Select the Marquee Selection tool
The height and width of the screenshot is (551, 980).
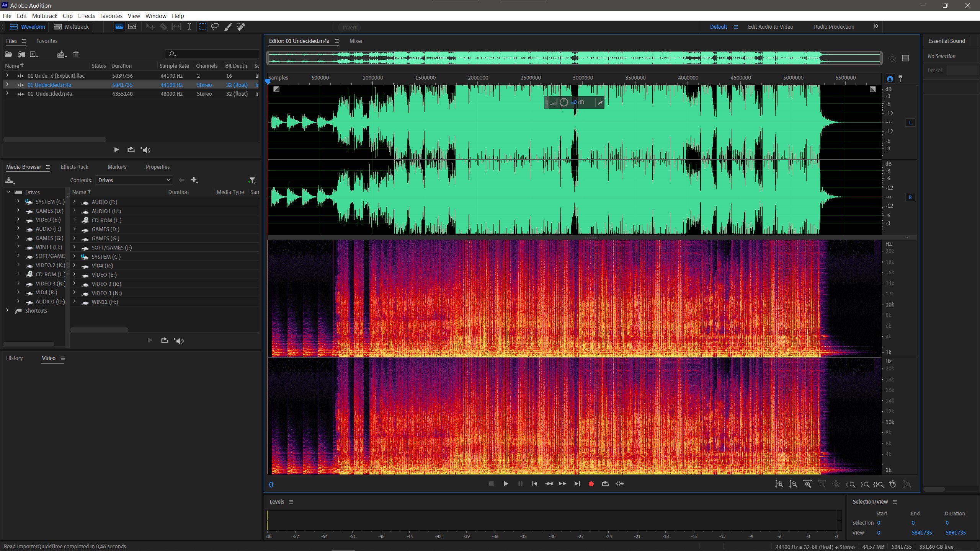[x=203, y=27]
